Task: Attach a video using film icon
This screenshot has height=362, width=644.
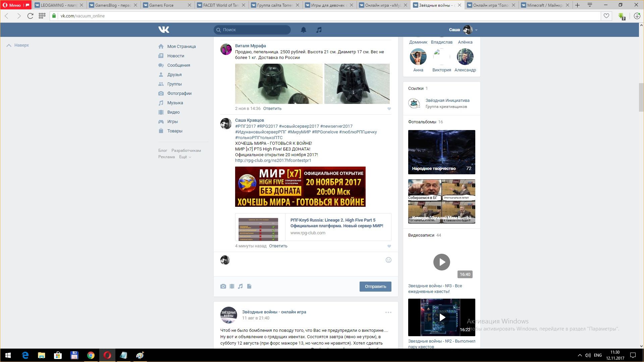Action: pyautogui.click(x=232, y=287)
